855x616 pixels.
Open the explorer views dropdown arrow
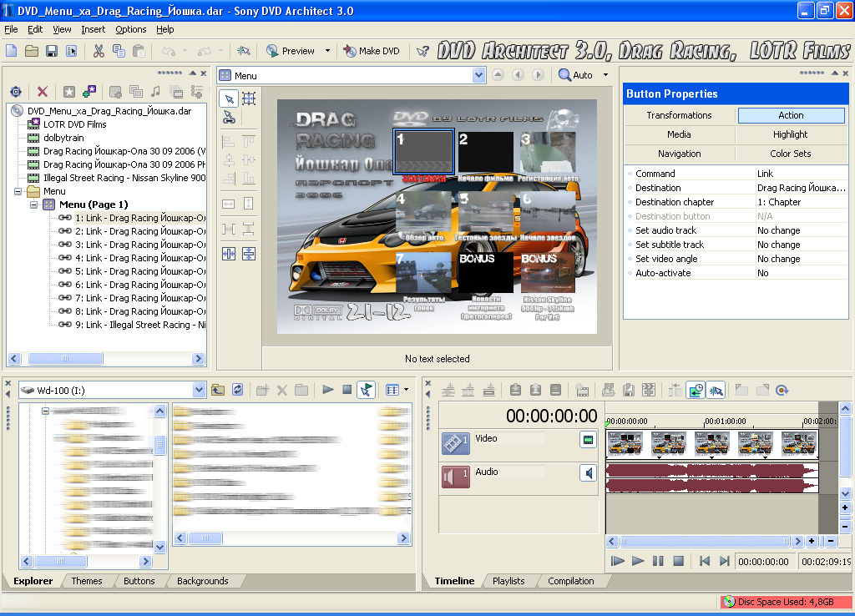(407, 390)
